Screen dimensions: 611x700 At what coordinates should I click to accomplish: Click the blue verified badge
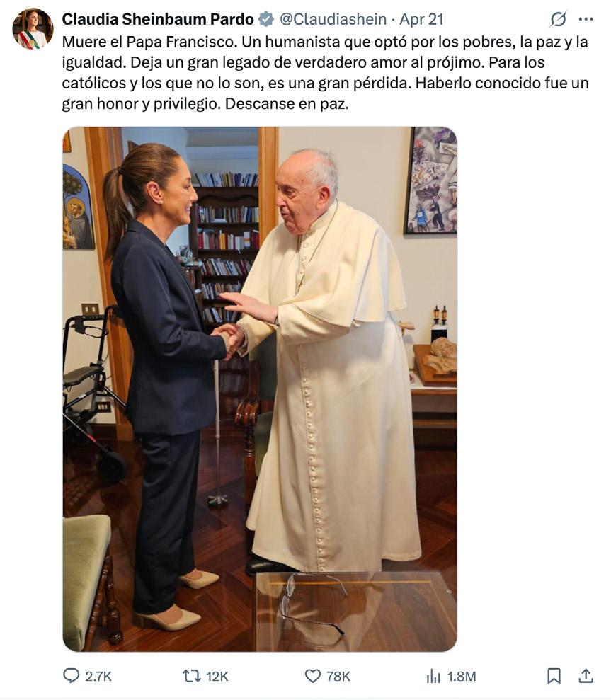[x=266, y=19]
